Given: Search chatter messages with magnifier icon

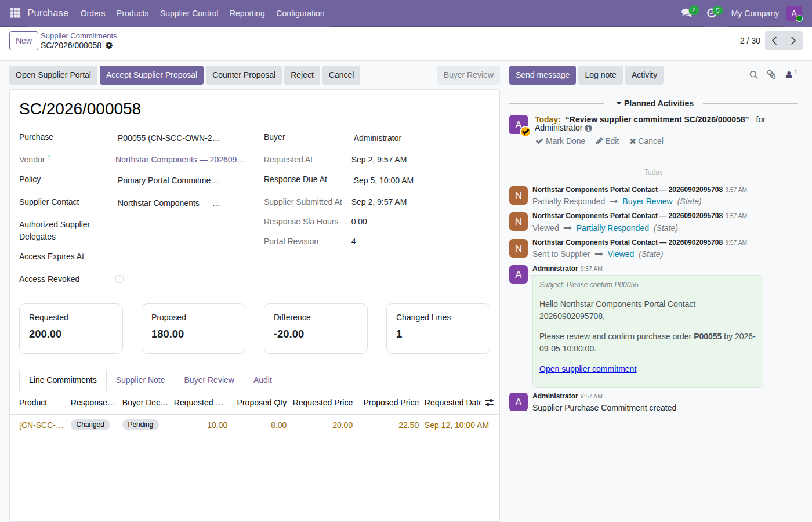Looking at the screenshot, I should [753, 75].
